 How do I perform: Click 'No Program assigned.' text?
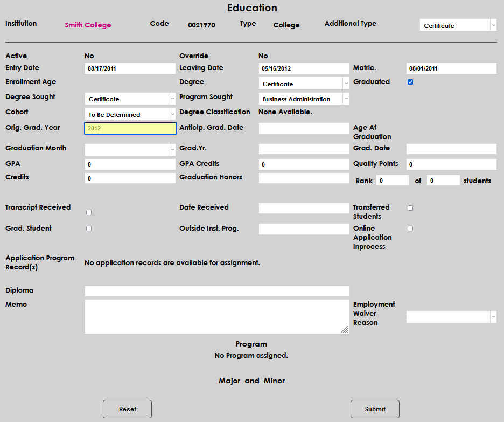[x=251, y=355]
